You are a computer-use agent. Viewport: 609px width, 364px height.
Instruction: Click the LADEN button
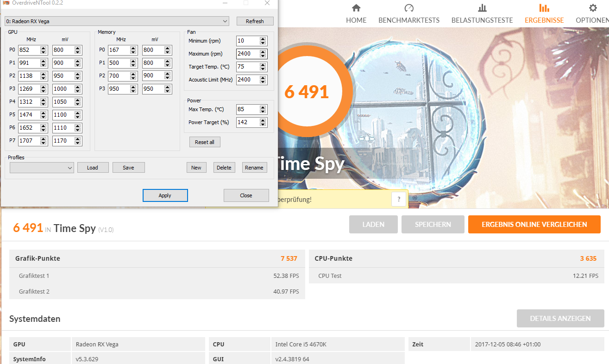pos(373,225)
